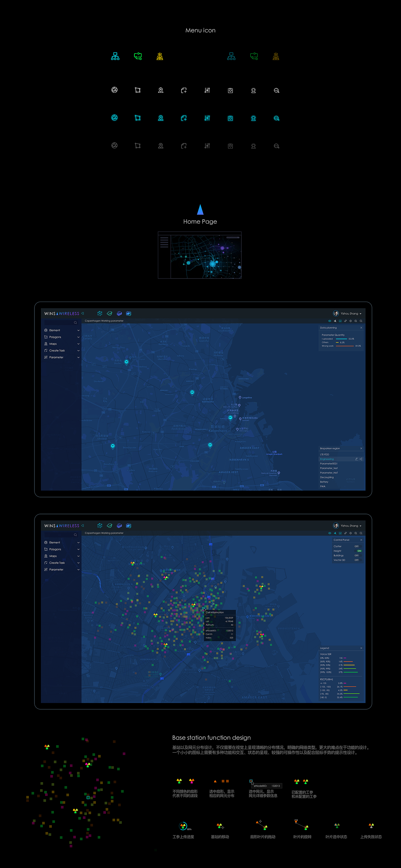This screenshot has height=868, width=401.
Task: Click the target locate icon above Control Panel
Action: [351, 533]
